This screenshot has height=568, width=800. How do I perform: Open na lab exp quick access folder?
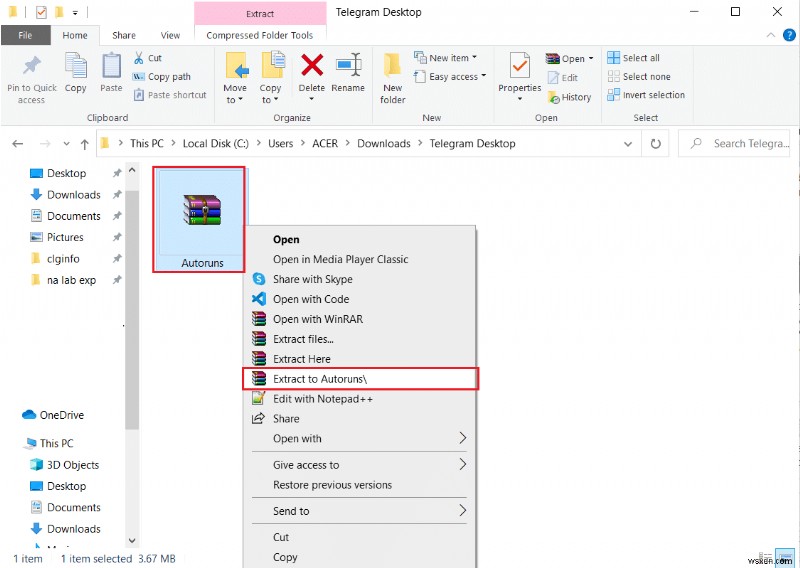(x=63, y=280)
